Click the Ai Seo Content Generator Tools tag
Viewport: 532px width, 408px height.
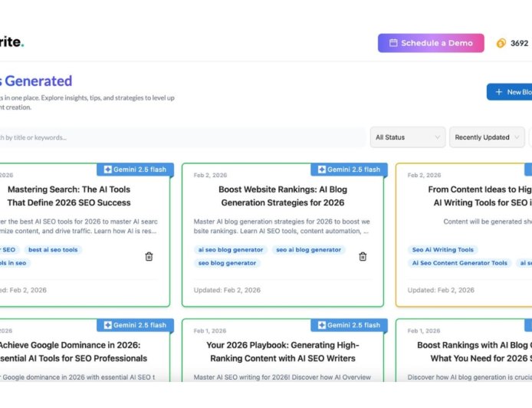459,263
